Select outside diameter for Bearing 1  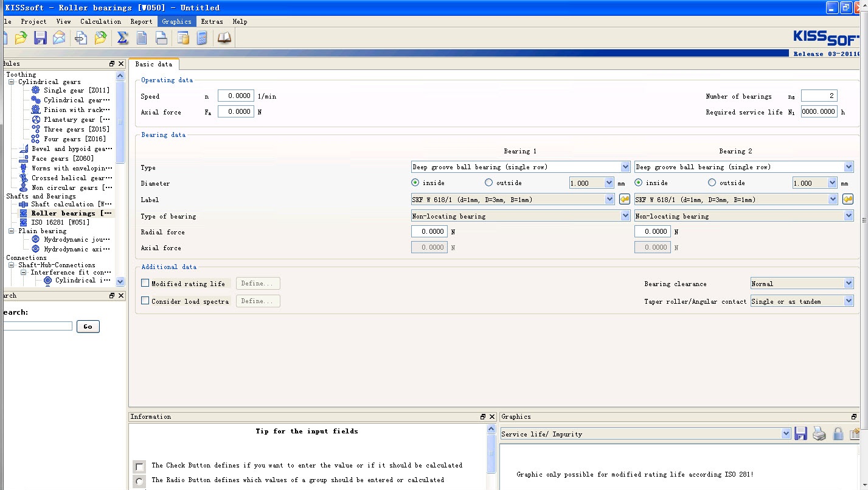point(488,183)
